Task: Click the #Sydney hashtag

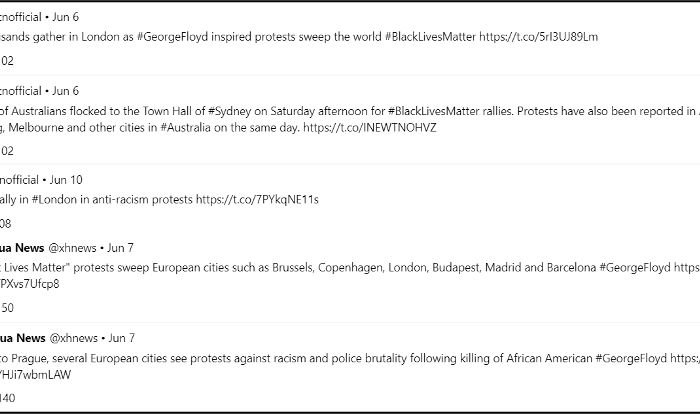Action: tap(229, 111)
